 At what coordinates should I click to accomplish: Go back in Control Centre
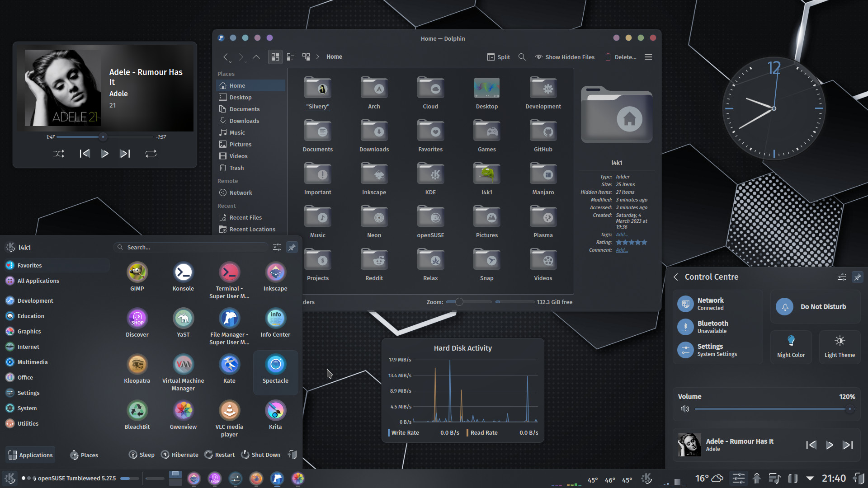click(676, 277)
